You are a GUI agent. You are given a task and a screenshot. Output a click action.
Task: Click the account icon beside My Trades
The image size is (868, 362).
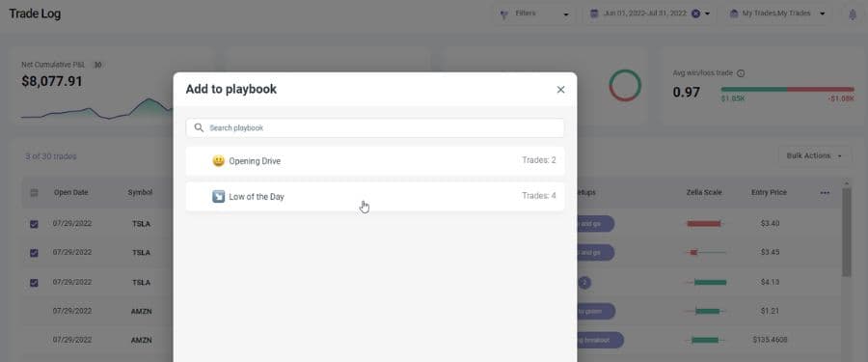(734, 14)
